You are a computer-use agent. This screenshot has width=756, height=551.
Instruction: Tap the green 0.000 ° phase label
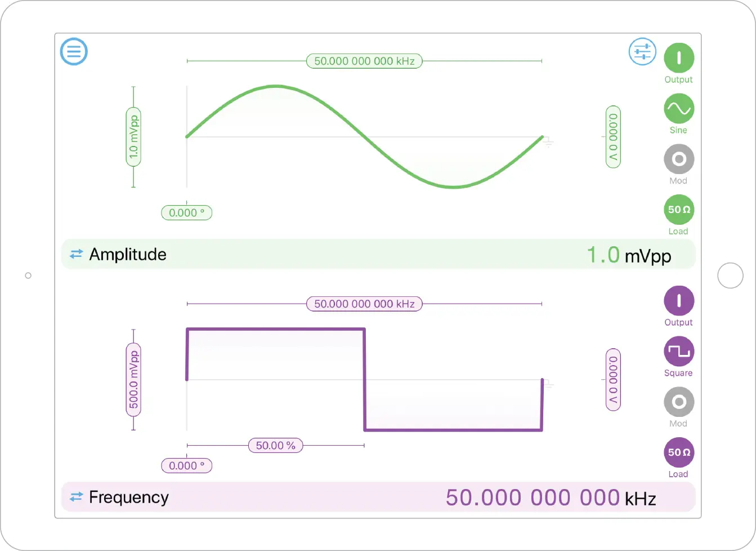coord(186,213)
